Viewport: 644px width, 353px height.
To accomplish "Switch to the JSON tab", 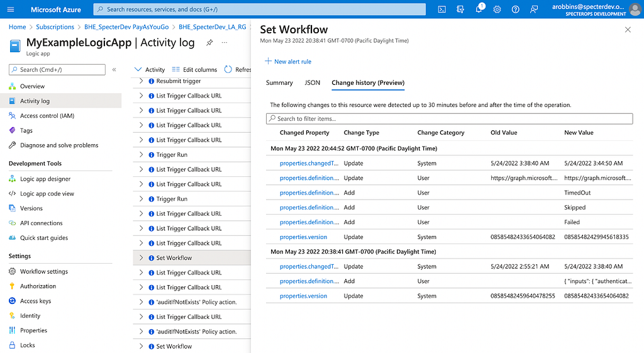I will (312, 82).
